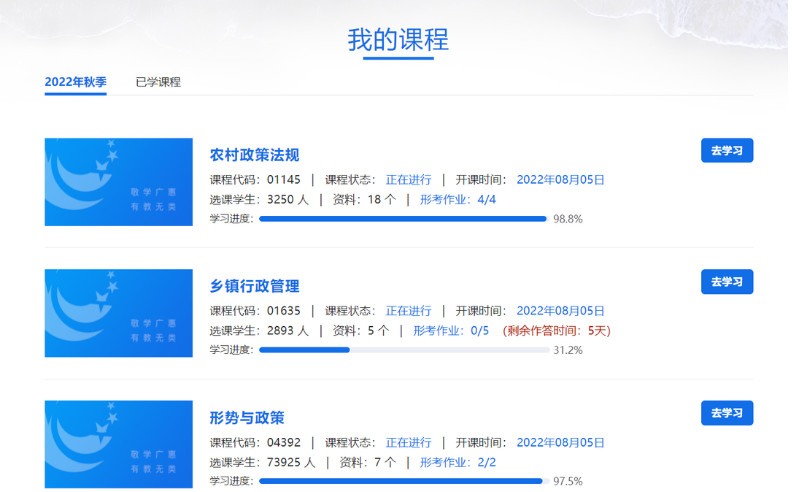
Task: Open the 农村政策法规 course title
Action: coord(255,155)
